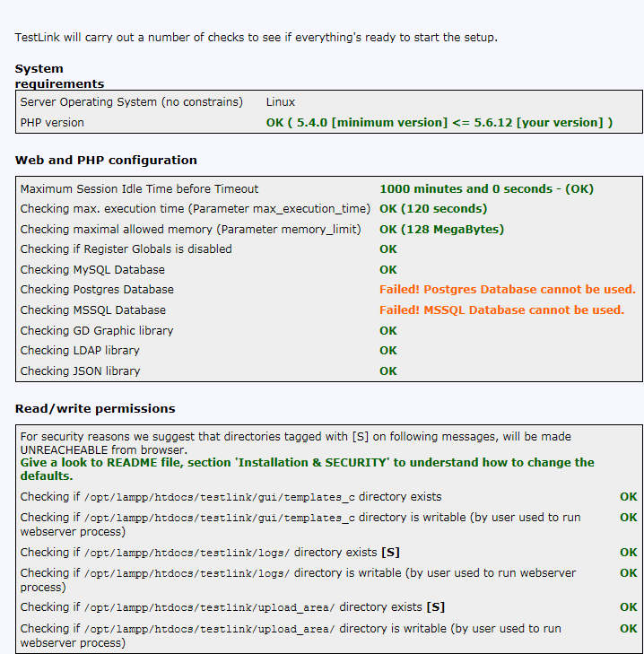This screenshot has height=654, width=644.
Task: Click OK result for Register Globals check
Action: 387,249
